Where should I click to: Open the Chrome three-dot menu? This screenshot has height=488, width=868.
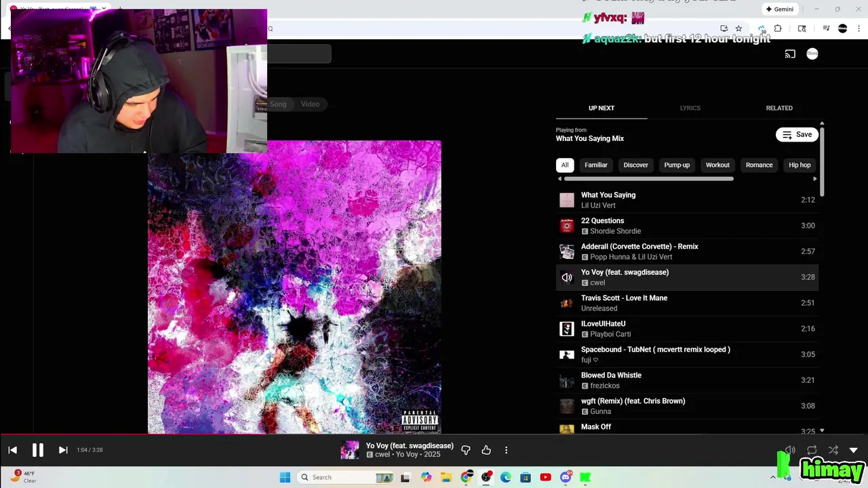[x=859, y=28]
